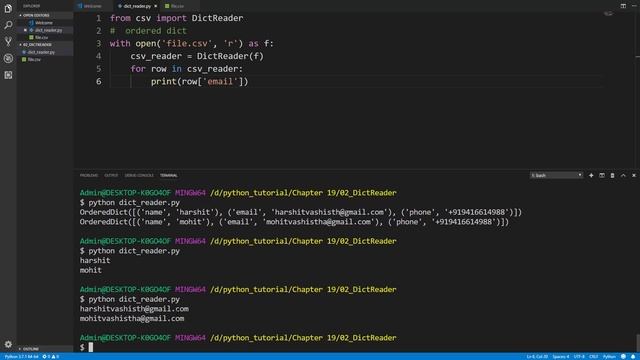Click 'DictReader' on import line
Screen dimensions: 640x360
[x=217, y=18]
